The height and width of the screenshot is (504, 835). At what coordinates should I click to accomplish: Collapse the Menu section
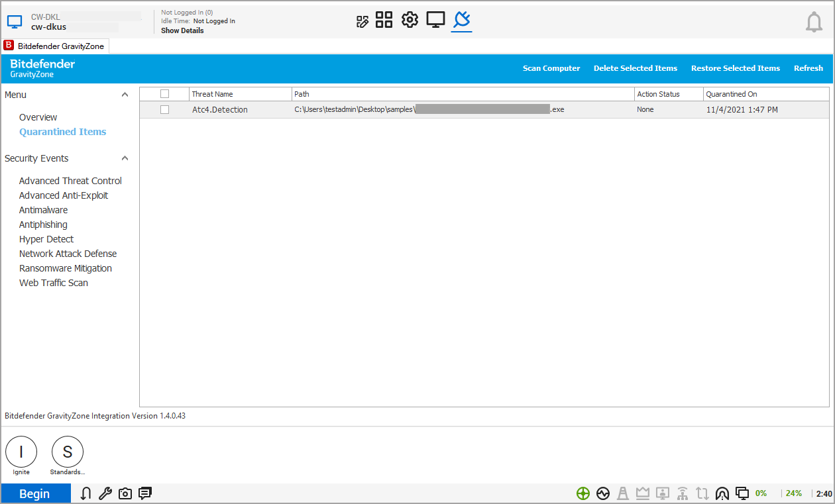click(125, 95)
